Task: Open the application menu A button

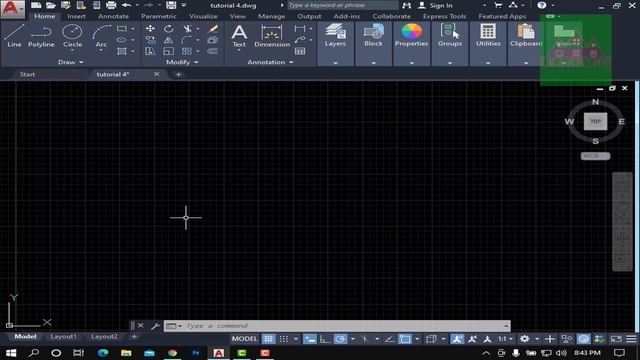Action: 12,9
